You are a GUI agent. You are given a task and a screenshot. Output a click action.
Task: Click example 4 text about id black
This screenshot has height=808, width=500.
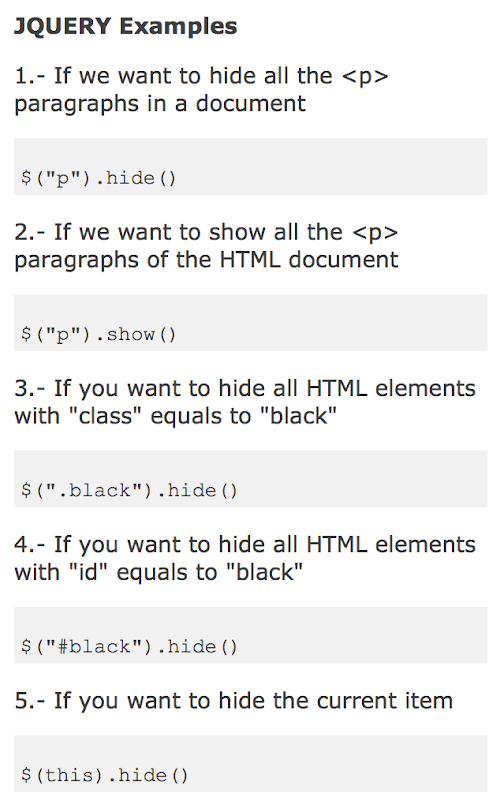click(245, 558)
